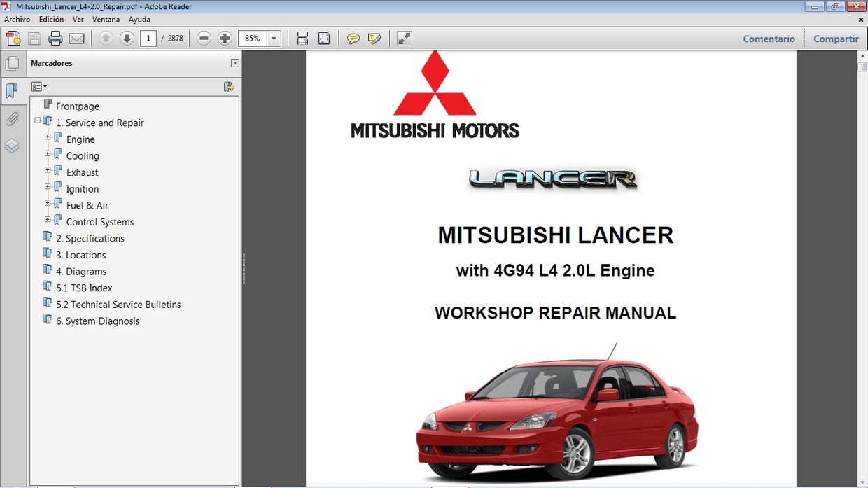Switch to read mode view

click(405, 39)
